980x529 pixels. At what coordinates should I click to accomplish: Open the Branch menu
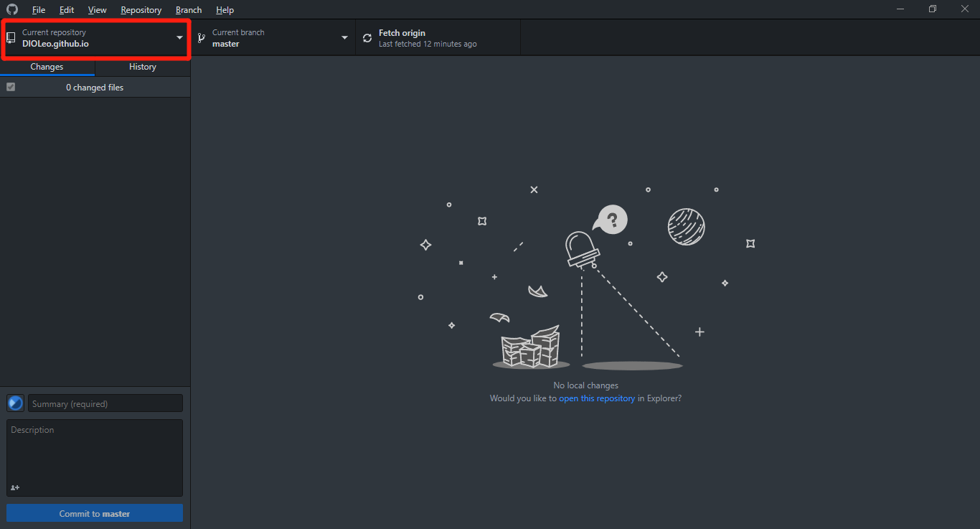coord(189,10)
